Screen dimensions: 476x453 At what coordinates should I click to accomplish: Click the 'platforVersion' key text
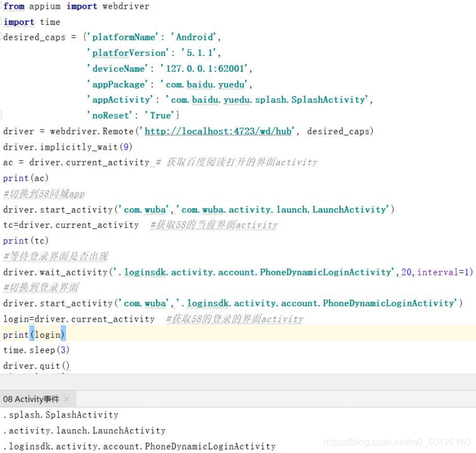click(x=129, y=53)
